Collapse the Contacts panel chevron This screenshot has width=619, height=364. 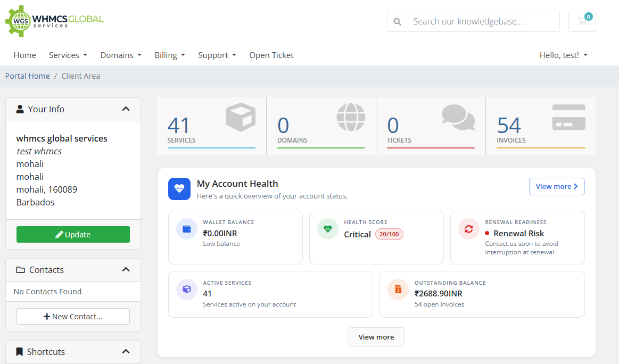click(126, 270)
